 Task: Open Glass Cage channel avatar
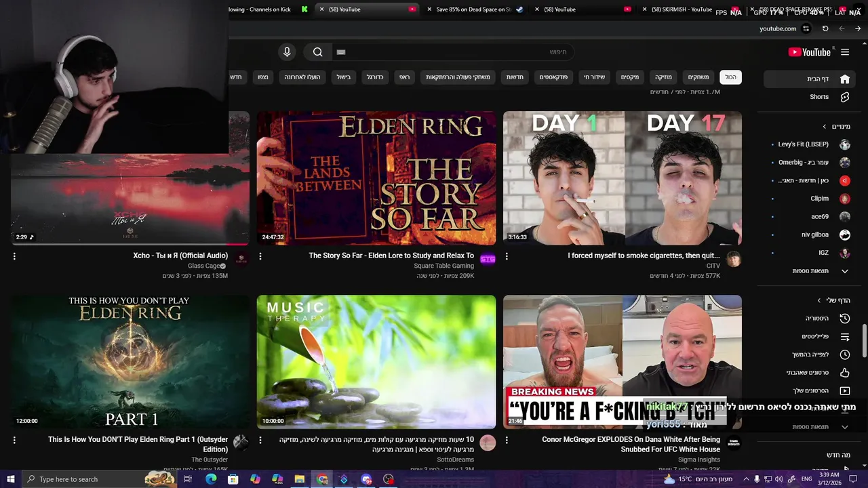pos(241,259)
